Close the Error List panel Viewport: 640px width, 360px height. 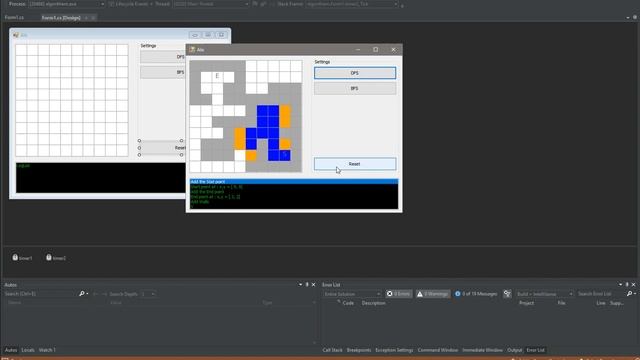tap(633, 284)
